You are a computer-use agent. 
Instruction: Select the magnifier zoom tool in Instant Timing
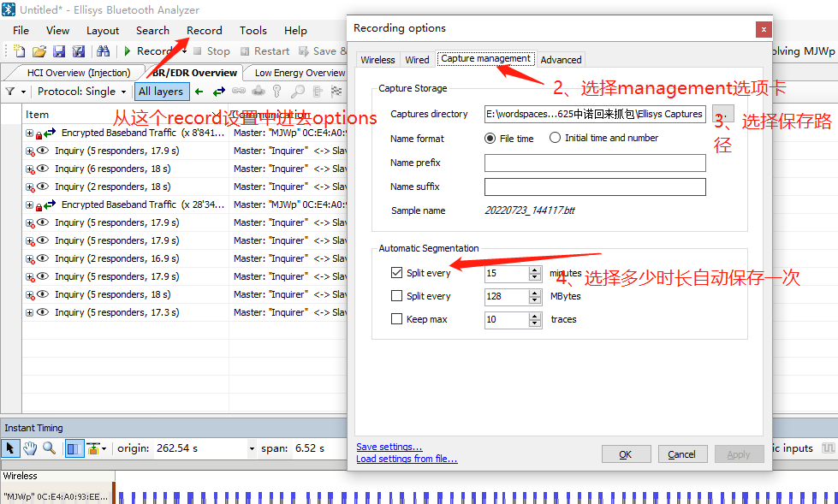[49, 448]
